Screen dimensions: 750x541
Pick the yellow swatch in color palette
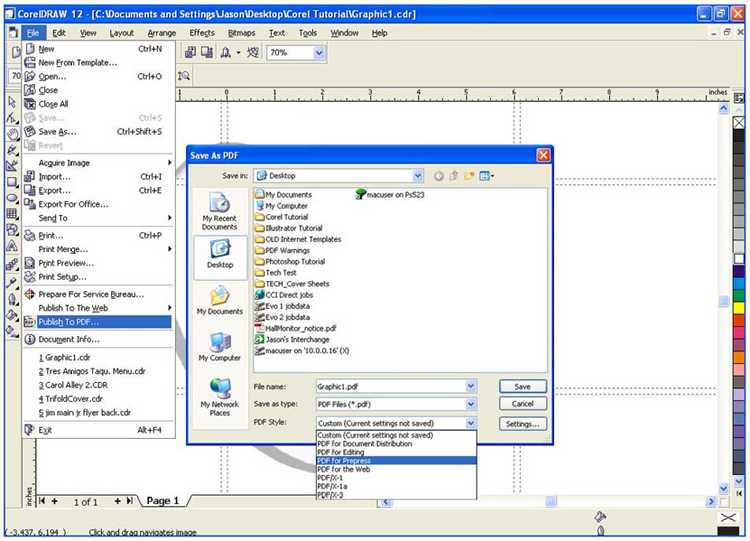coord(739,308)
